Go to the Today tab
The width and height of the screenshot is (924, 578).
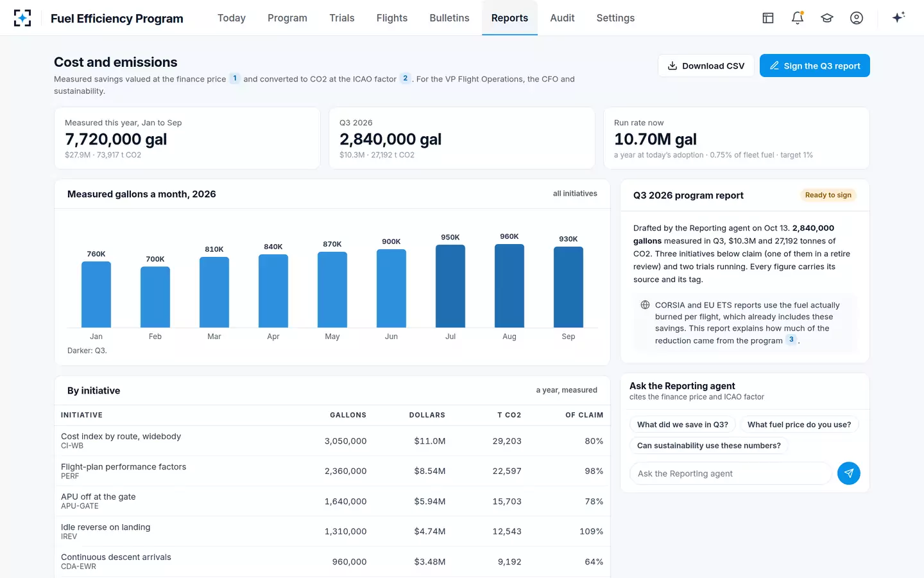(232, 18)
